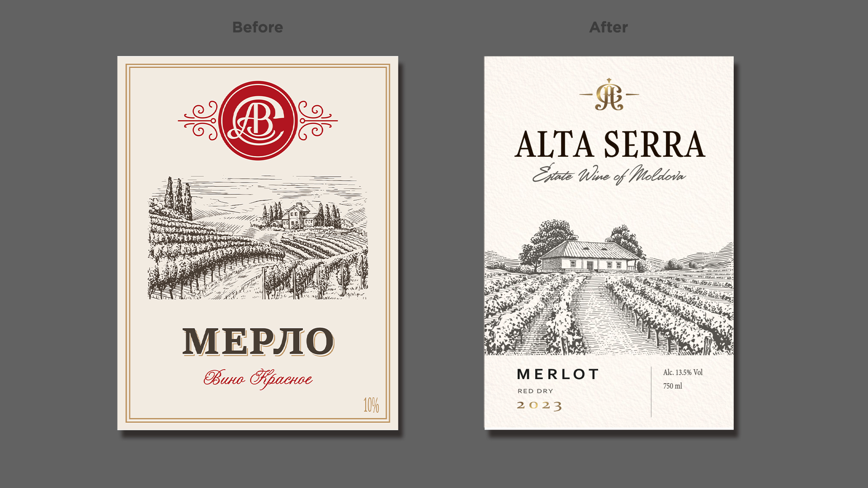Click the After heading
868x488 pixels.
tap(609, 27)
